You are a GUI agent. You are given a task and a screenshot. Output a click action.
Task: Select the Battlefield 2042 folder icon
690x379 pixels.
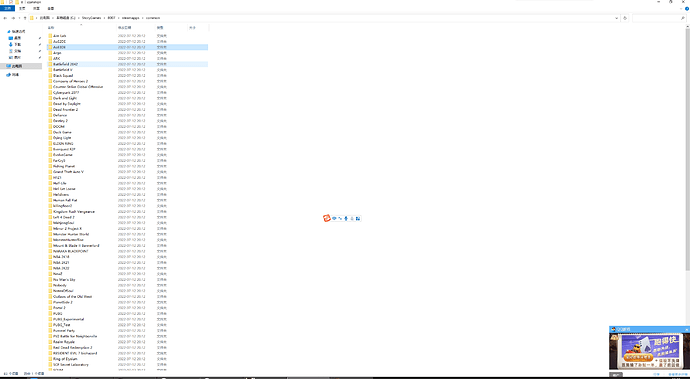coord(50,64)
